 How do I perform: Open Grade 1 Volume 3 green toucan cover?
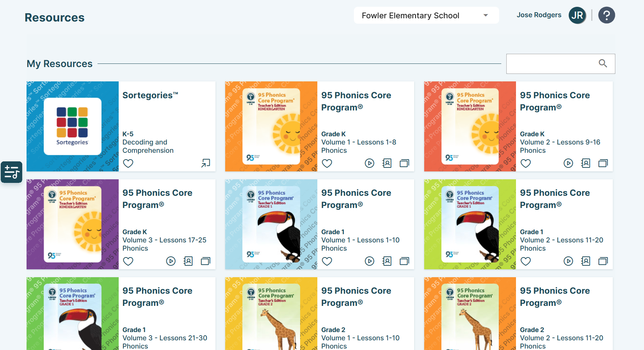[x=72, y=313]
